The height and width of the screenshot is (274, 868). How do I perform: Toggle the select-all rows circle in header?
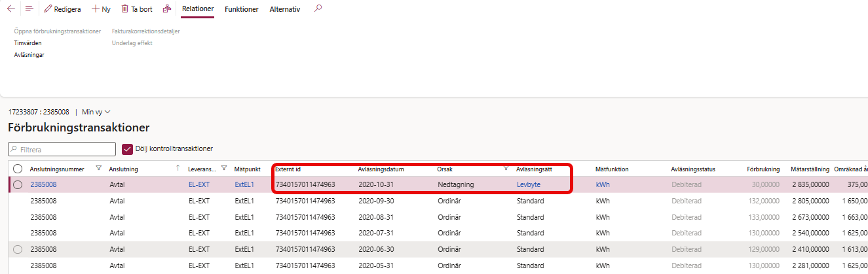[x=18, y=169]
